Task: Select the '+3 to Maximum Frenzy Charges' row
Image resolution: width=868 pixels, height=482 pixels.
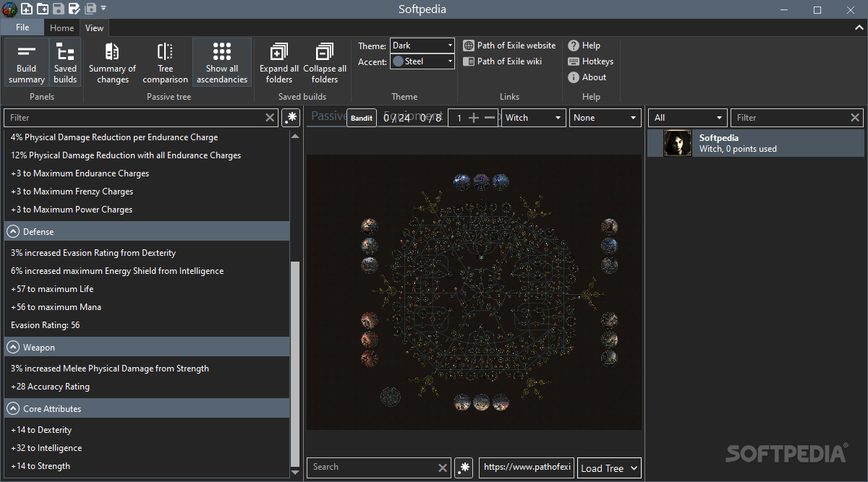Action: click(x=147, y=191)
